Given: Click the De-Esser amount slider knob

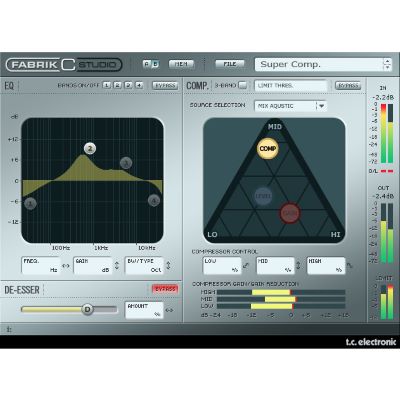Looking at the screenshot, I should (x=87, y=309).
